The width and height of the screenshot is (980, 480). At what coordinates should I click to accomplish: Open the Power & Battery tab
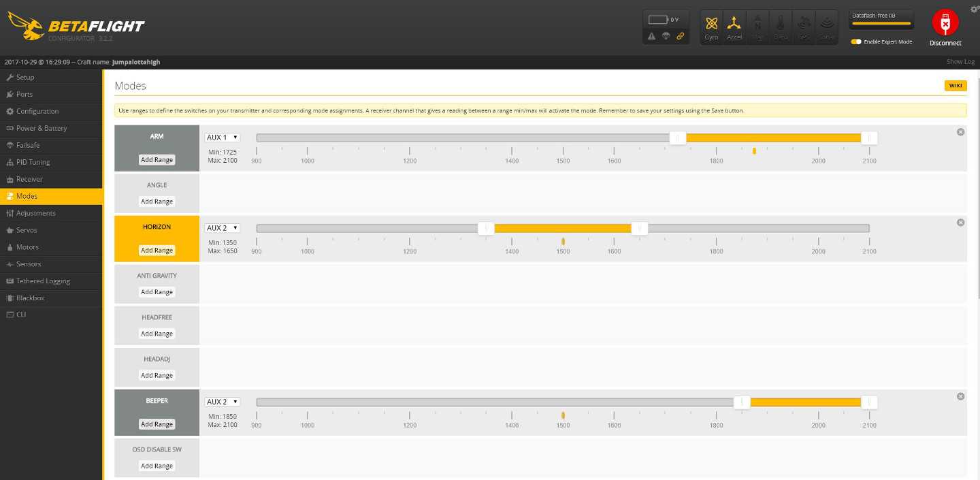[52, 129]
